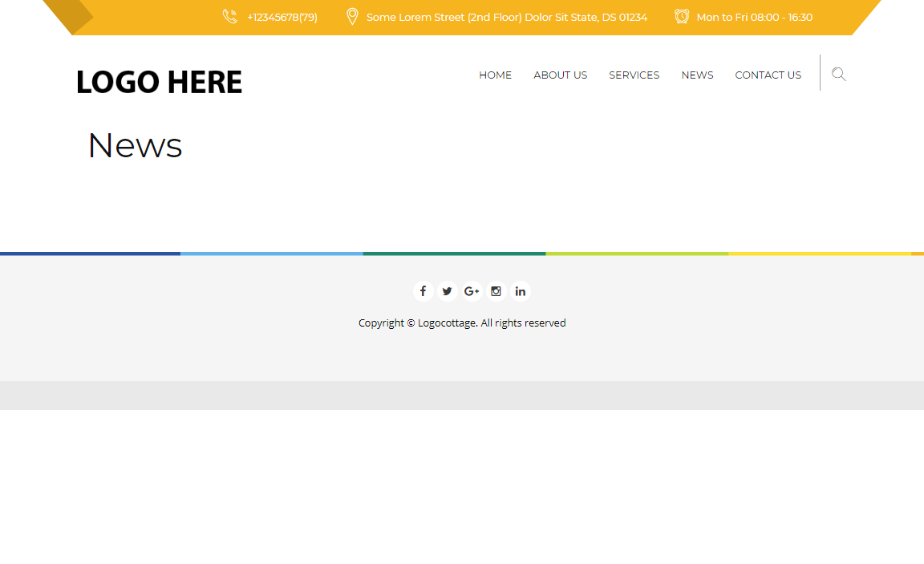Click the Some Lorem Street address text
The image size is (924, 564).
pyautogui.click(x=506, y=17)
